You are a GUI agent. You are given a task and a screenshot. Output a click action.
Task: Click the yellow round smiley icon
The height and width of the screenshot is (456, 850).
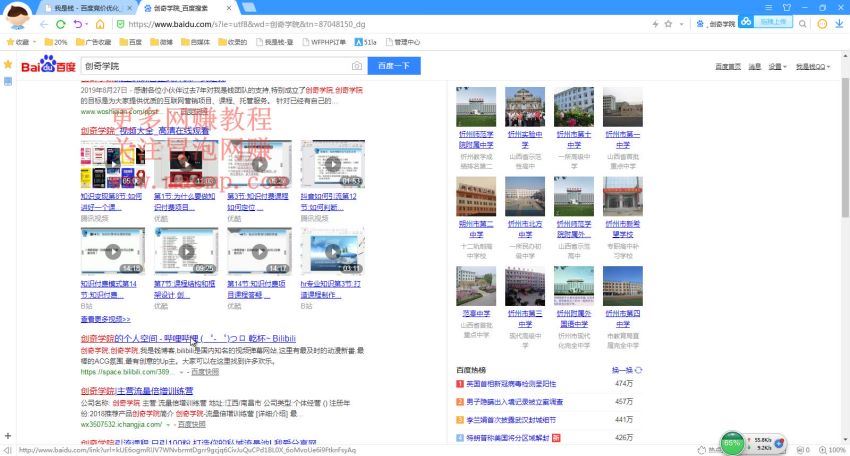point(822,24)
